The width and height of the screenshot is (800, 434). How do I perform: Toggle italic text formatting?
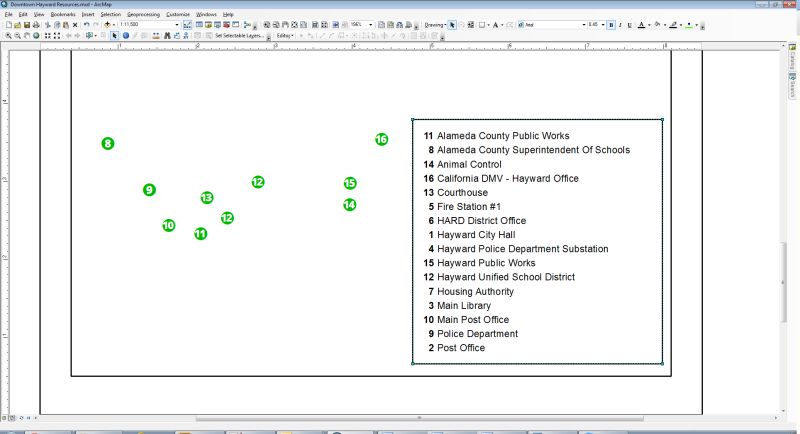[x=620, y=24]
